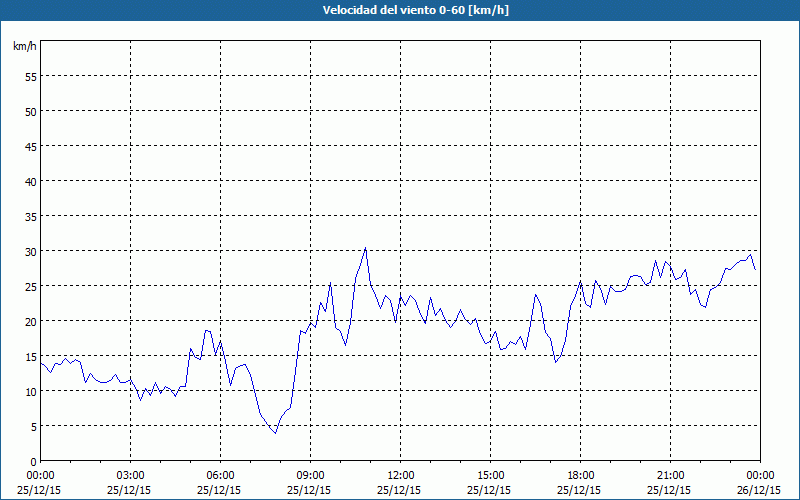Select the y-axis value 25

(31, 286)
